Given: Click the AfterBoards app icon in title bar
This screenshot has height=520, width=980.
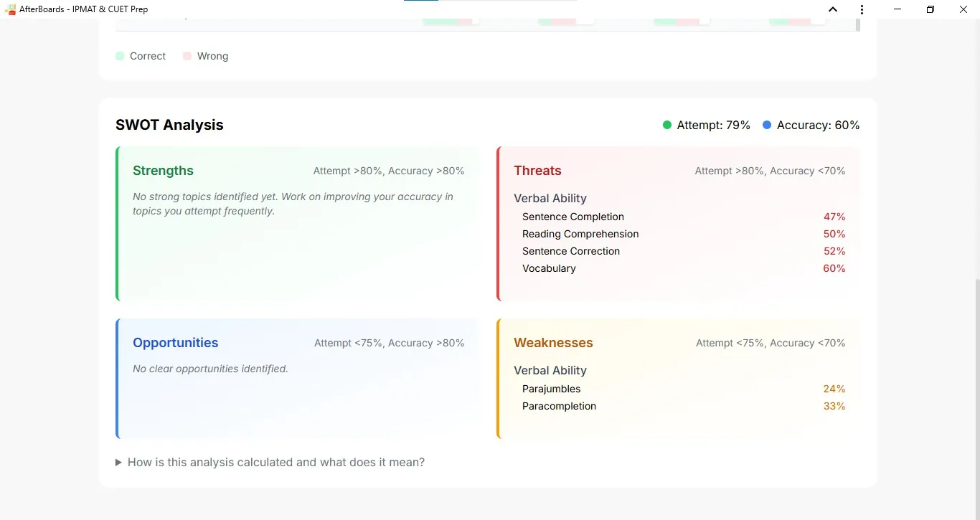Looking at the screenshot, I should tap(10, 9).
